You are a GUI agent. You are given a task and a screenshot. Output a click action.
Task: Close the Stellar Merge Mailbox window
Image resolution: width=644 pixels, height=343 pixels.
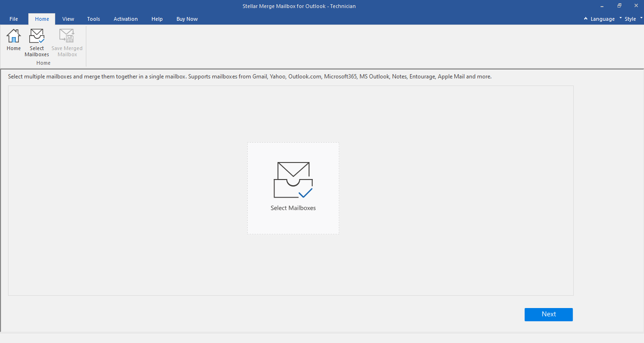click(x=636, y=6)
